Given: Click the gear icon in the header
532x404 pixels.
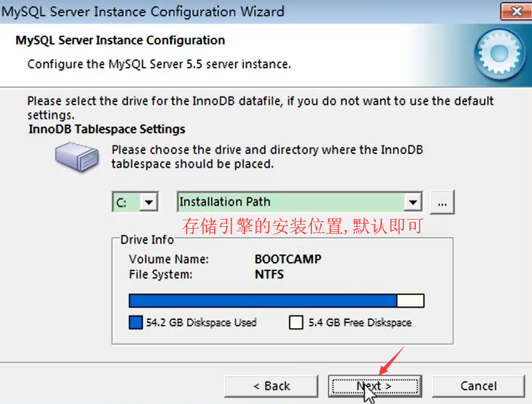Looking at the screenshot, I should (x=499, y=54).
